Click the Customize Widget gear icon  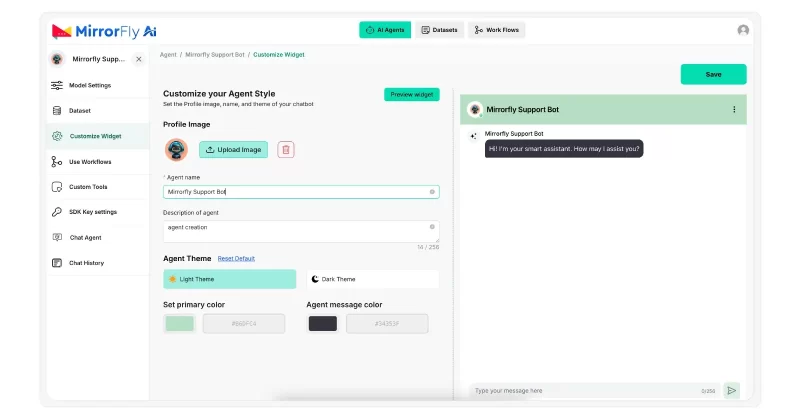click(x=57, y=136)
